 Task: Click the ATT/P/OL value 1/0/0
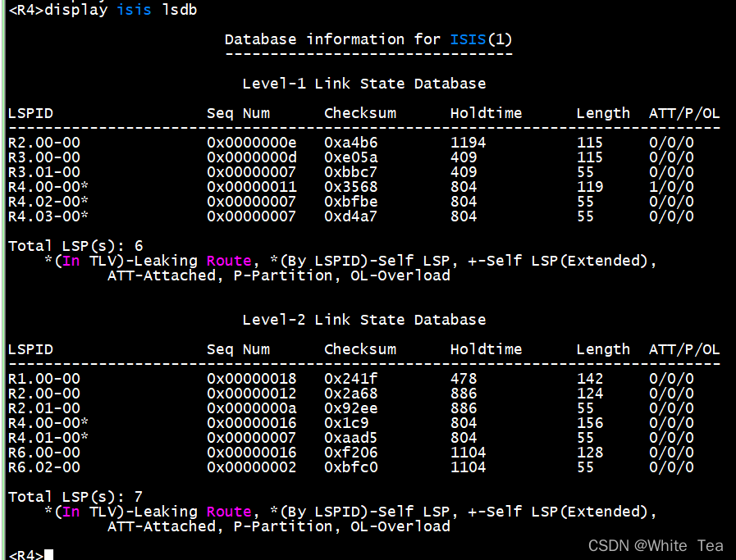(x=671, y=187)
